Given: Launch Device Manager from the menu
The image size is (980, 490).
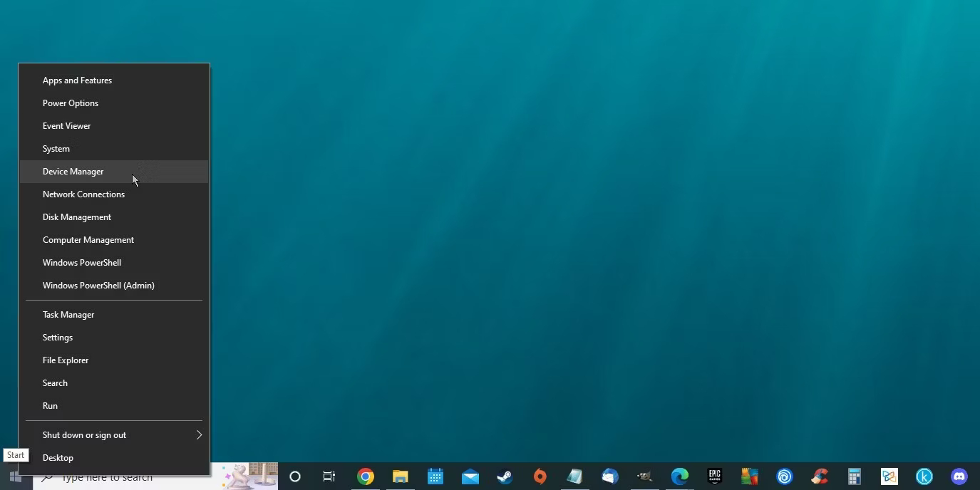Looking at the screenshot, I should [x=114, y=172].
